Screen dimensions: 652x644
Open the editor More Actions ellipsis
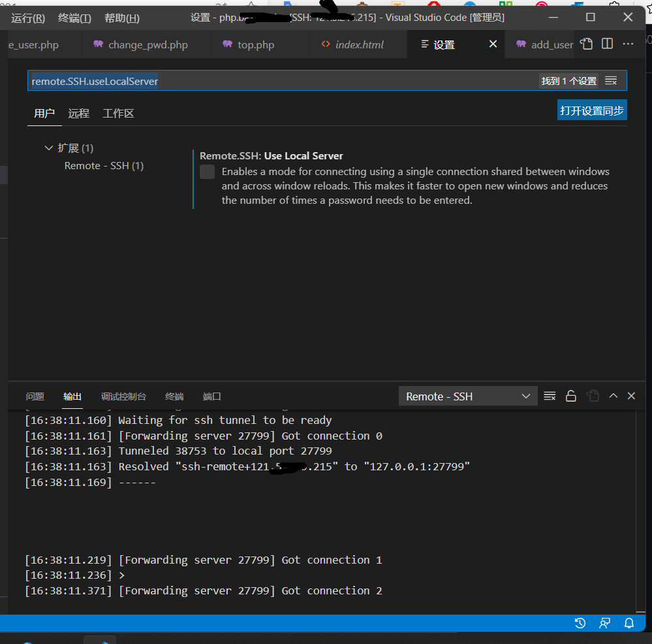click(x=627, y=43)
